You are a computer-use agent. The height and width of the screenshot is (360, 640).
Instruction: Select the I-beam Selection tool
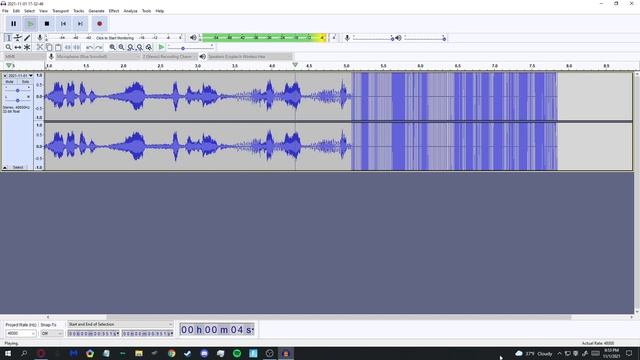8,38
